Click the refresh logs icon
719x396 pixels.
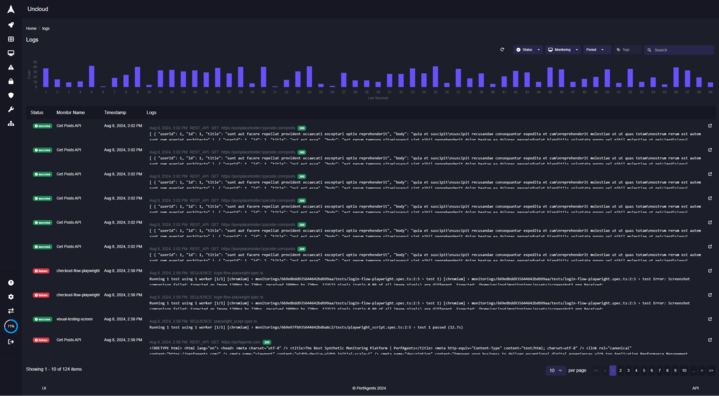(502, 50)
